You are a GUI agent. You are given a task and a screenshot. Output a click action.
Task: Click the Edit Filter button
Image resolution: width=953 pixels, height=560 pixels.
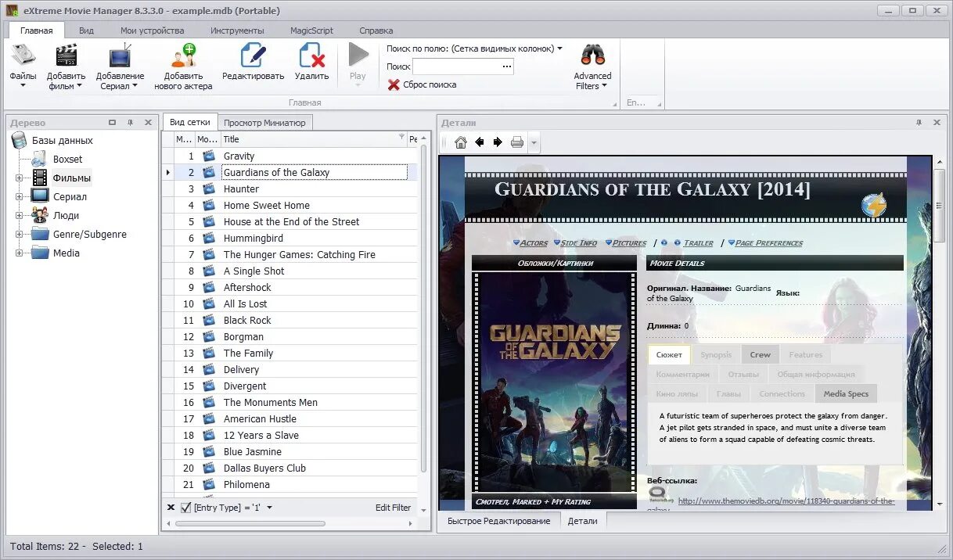pos(393,508)
